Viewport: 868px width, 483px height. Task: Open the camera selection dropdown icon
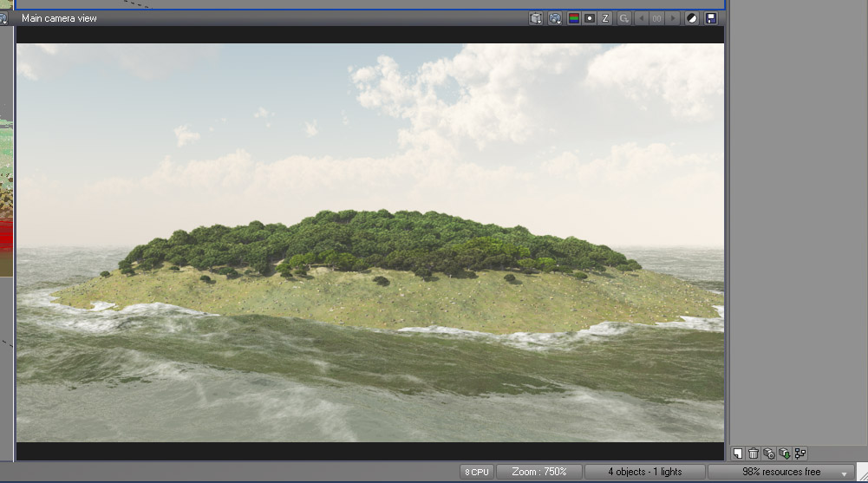[x=555, y=18]
